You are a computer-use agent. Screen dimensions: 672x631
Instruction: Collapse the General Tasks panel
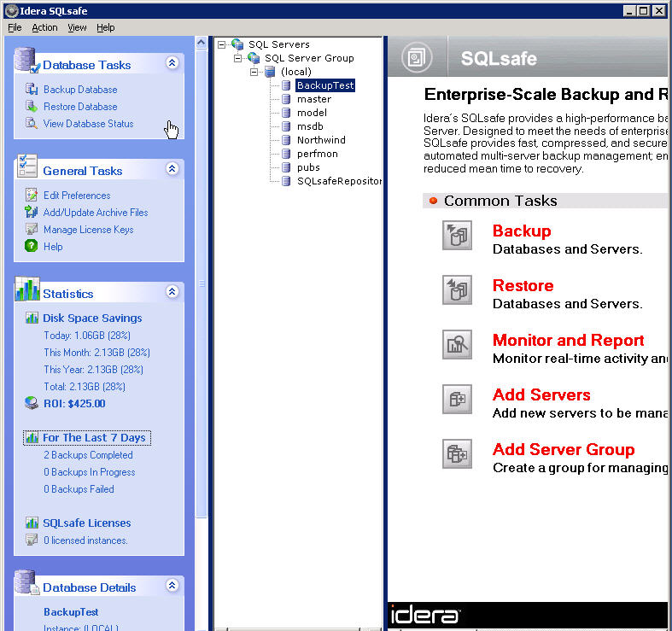[172, 169]
